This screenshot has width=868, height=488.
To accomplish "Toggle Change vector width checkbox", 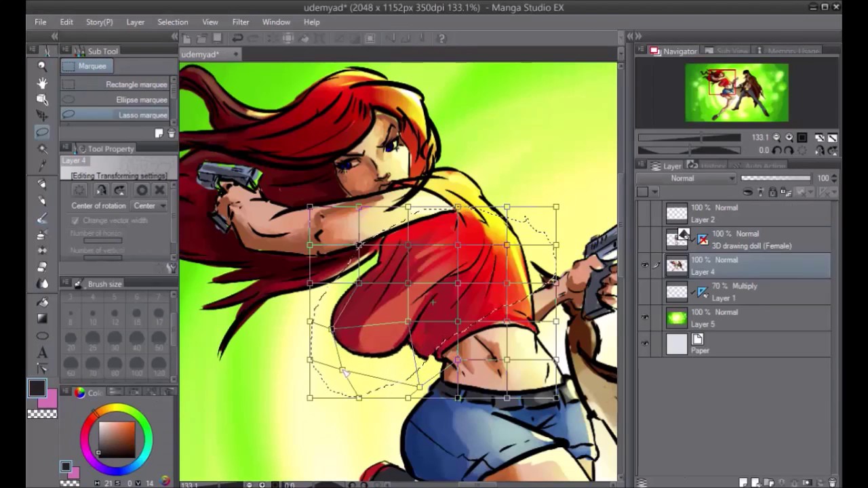I will 75,220.
